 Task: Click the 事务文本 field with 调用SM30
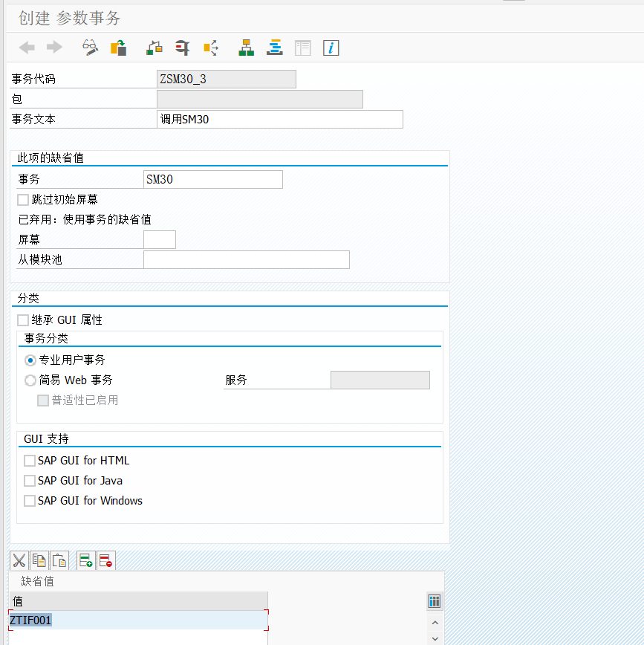[x=279, y=120]
